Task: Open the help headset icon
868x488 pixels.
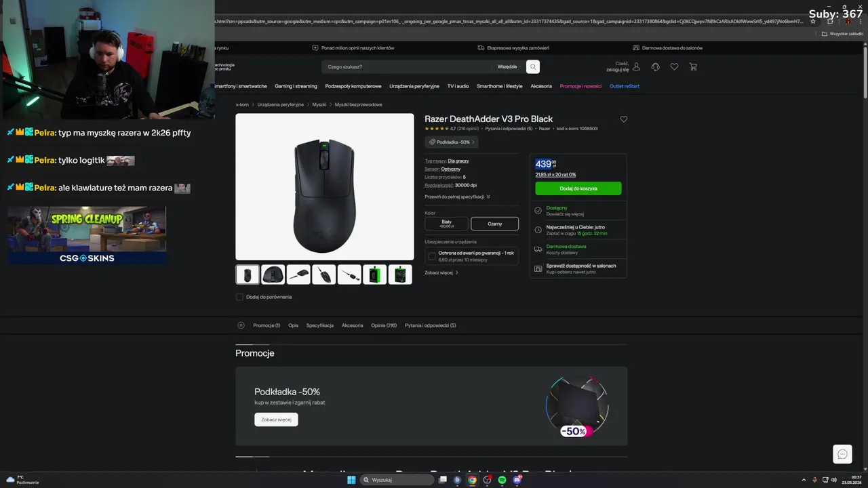Action: 655,66
